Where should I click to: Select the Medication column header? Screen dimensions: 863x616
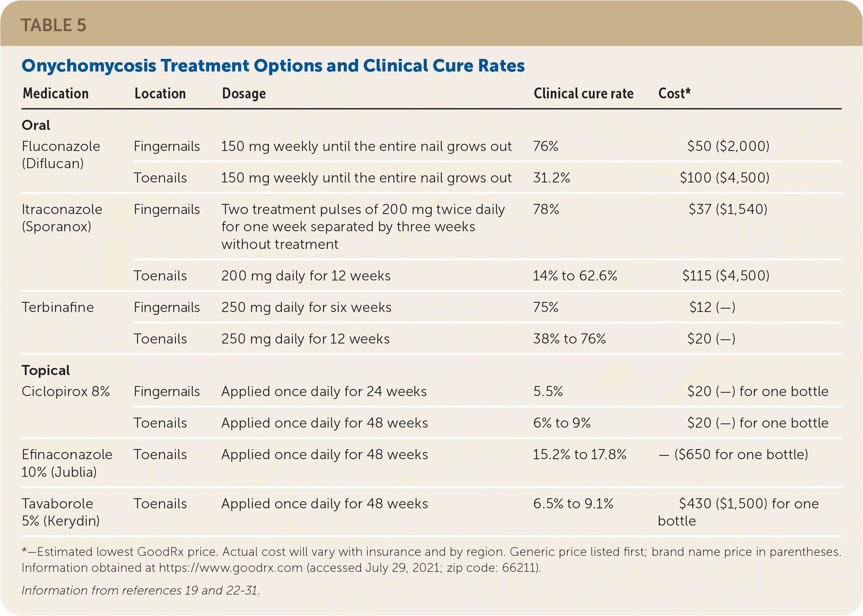56,93
